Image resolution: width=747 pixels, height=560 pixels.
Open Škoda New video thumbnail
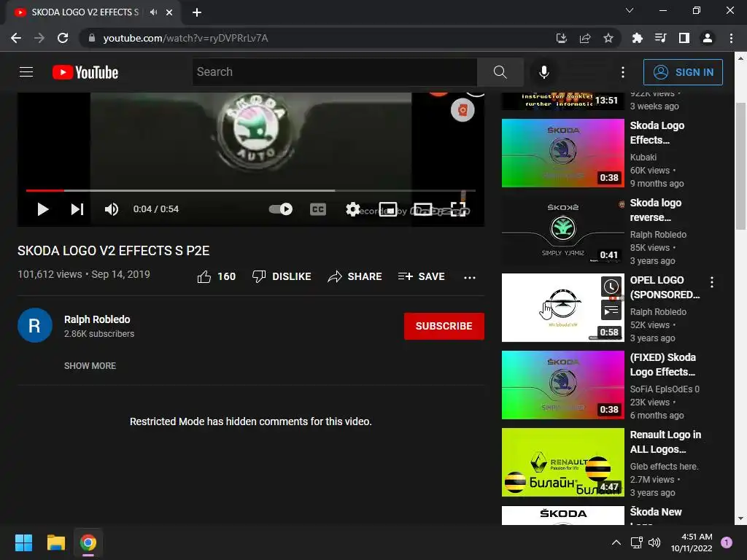562,516
